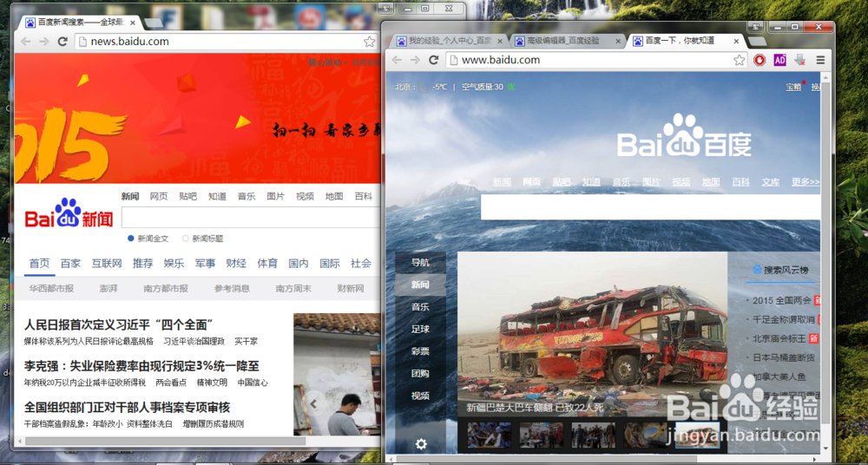Go forward in the Baidu news window
This screenshot has height=465, width=868.
[43, 42]
